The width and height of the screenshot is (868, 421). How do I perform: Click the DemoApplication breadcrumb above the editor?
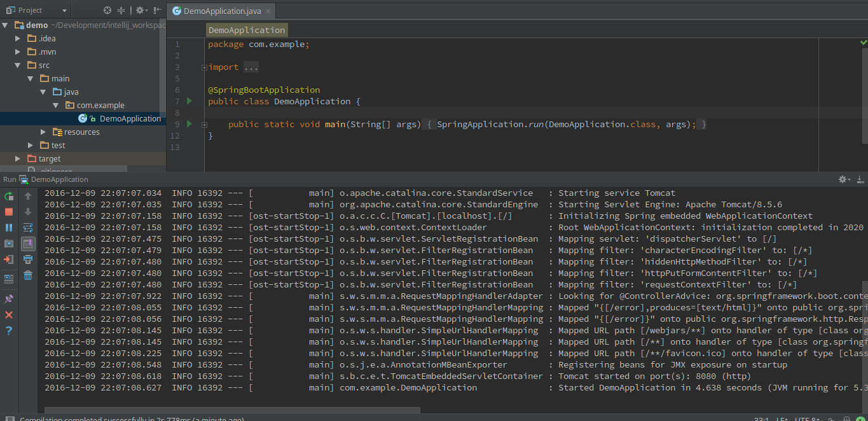(x=246, y=30)
